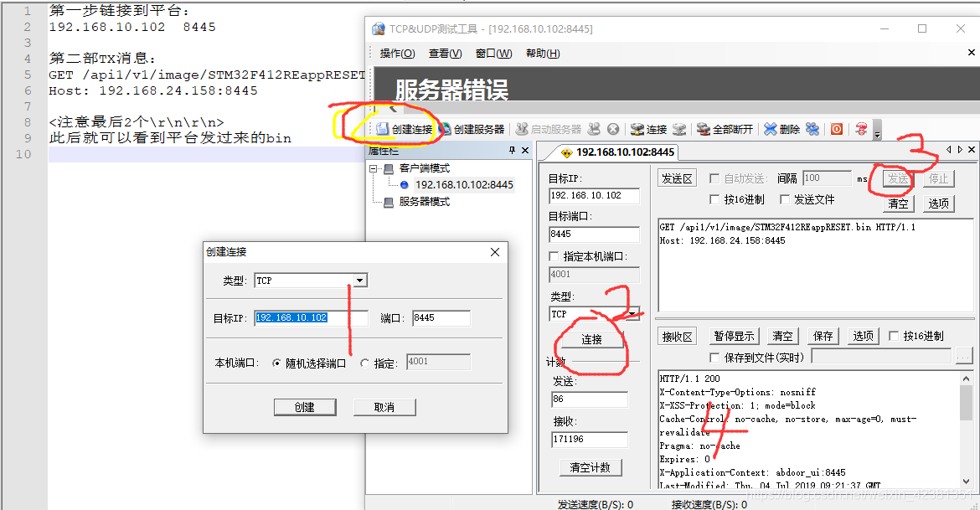Click the 目标IP field in the connection panel

tap(595, 196)
